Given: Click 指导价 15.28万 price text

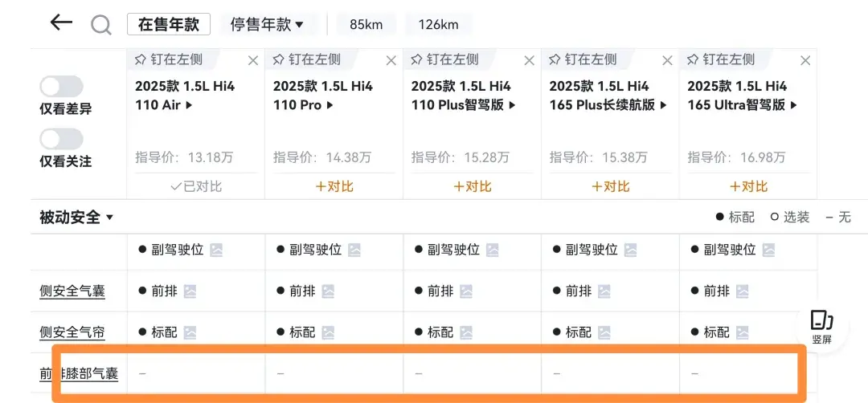Looking at the screenshot, I should click(x=460, y=157).
